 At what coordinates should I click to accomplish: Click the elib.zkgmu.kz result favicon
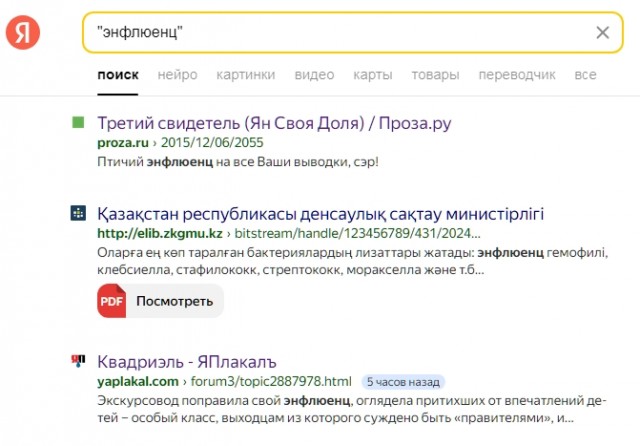[78, 213]
